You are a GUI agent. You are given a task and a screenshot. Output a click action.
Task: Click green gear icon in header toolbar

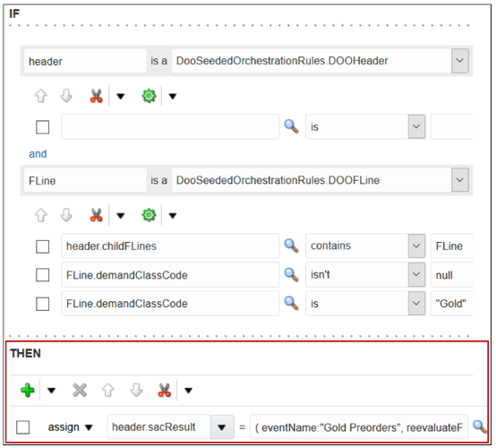coord(149,96)
